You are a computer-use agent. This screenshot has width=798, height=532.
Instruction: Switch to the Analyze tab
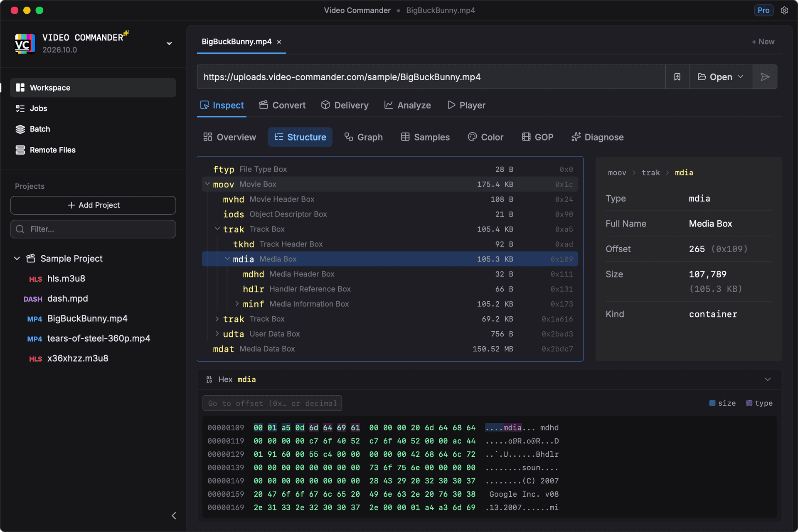tap(407, 106)
